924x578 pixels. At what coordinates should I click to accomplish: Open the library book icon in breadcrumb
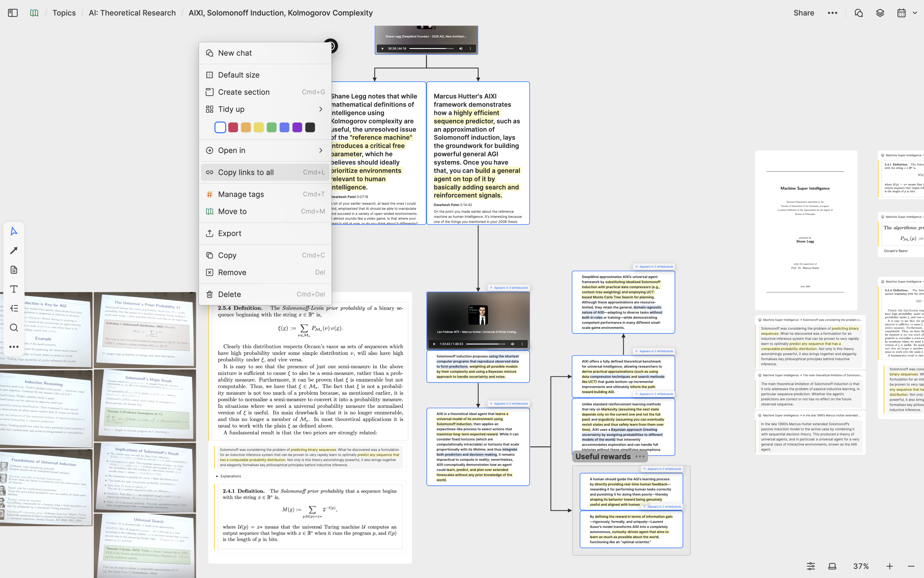pyautogui.click(x=34, y=13)
